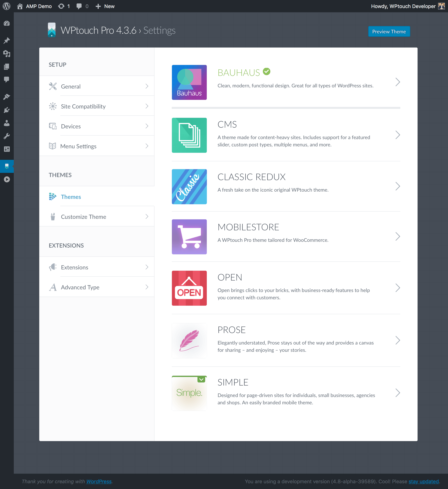
Task: Select Customize Theme menu item
Action: [97, 217]
